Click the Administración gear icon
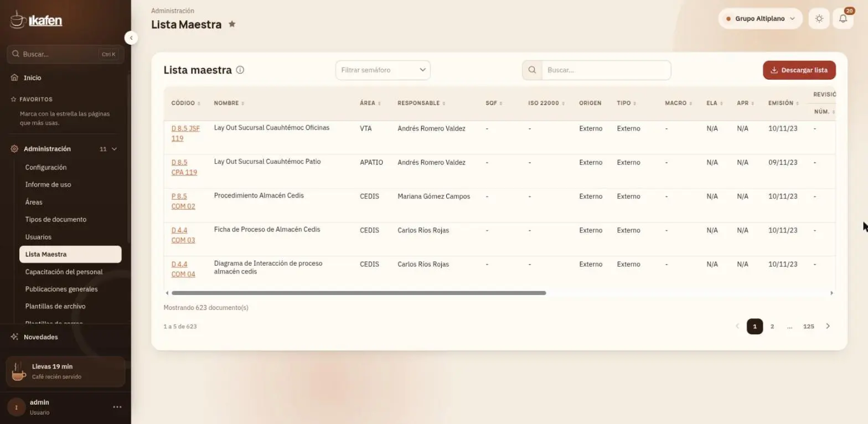 pyautogui.click(x=15, y=149)
